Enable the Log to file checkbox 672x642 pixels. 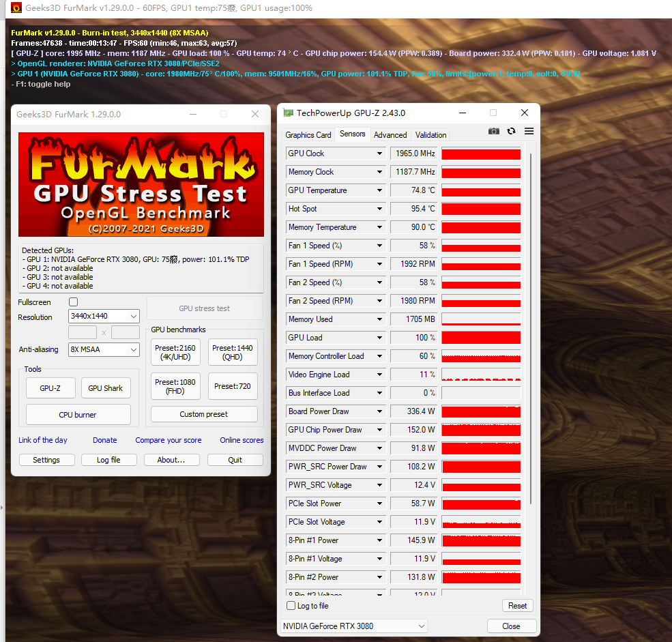coord(291,606)
